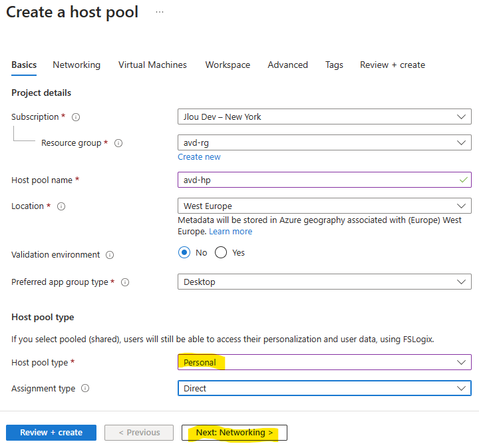Viewport: 479px width, 448px height.
Task: Click the blue Review + create button
Action: click(x=51, y=433)
